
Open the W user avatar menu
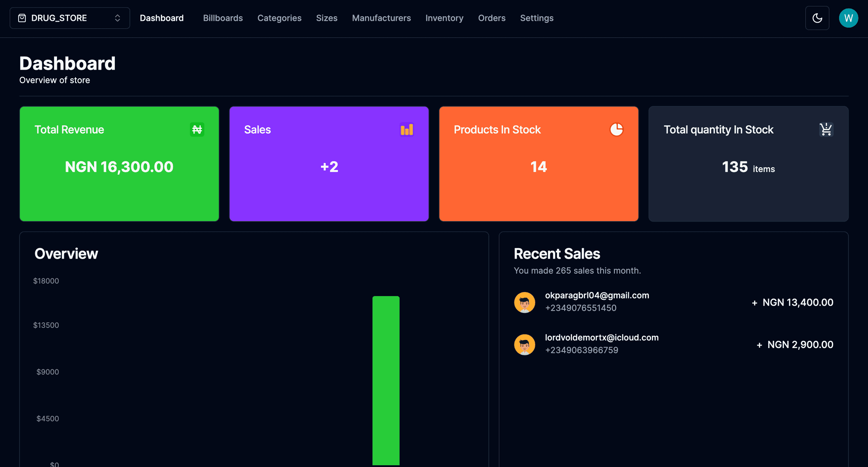pyautogui.click(x=848, y=18)
